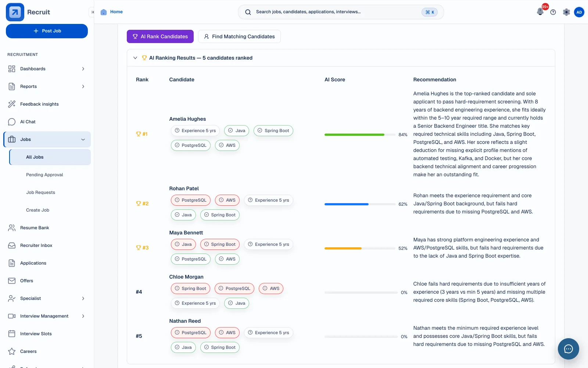Click the Post Job button
This screenshot has height=368, width=588.
tap(47, 31)
